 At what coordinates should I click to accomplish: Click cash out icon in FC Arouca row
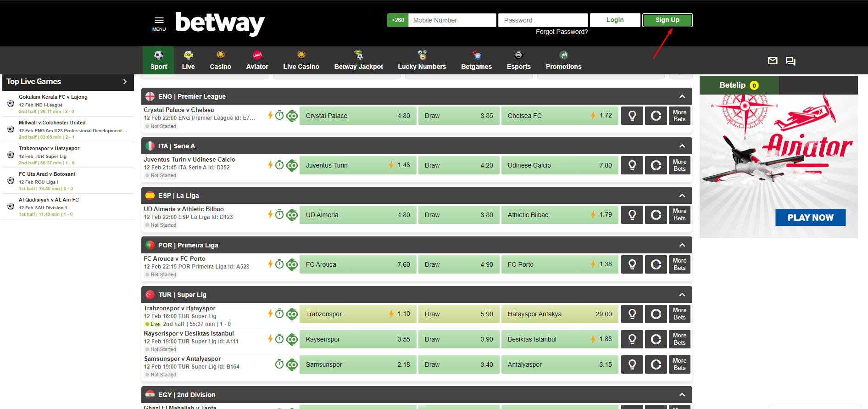tap(292, 264)
